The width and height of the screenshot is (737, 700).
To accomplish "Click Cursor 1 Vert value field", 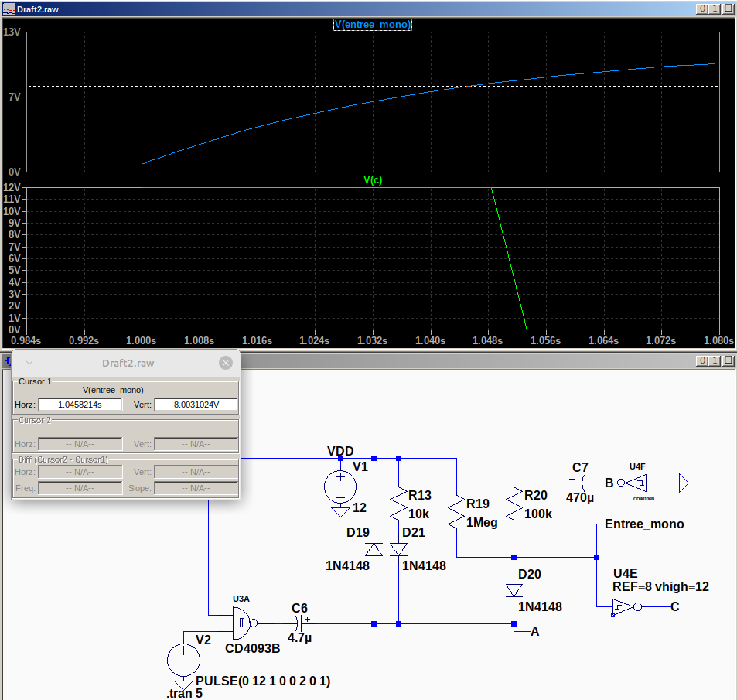I will pyautogui.click(x=196, y=405).
